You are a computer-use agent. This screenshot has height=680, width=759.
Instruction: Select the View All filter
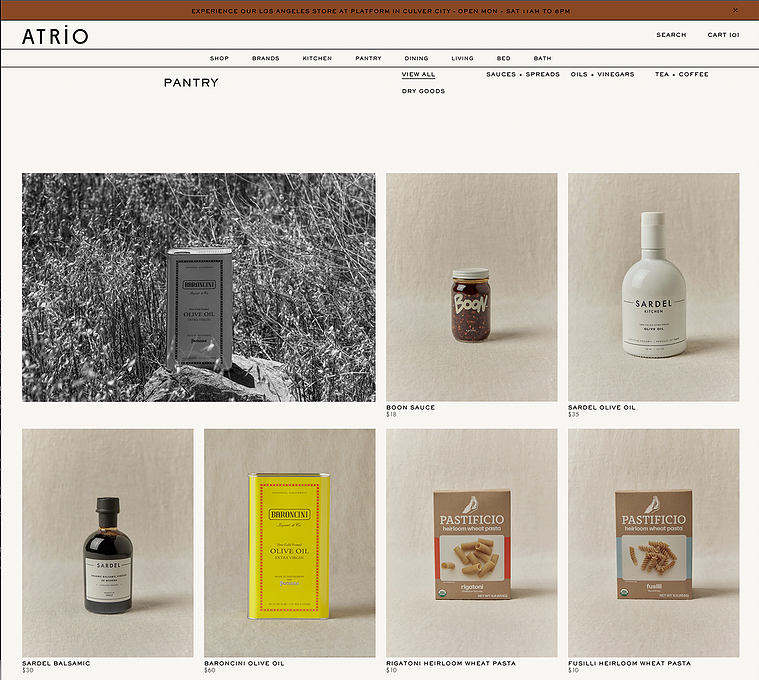[x=418, y=75]
